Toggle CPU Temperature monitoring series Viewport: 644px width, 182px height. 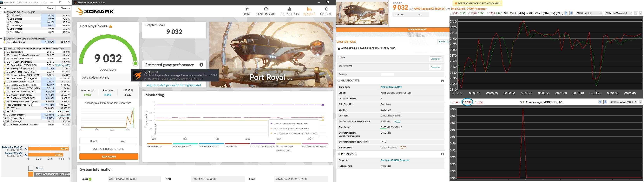[x=185, y=145]
